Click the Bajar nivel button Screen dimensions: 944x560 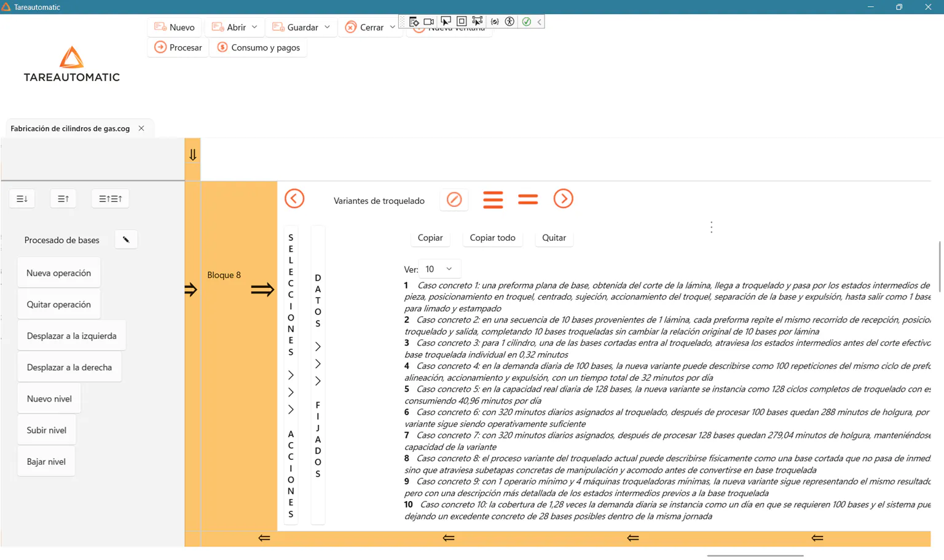tap(46, 461)
